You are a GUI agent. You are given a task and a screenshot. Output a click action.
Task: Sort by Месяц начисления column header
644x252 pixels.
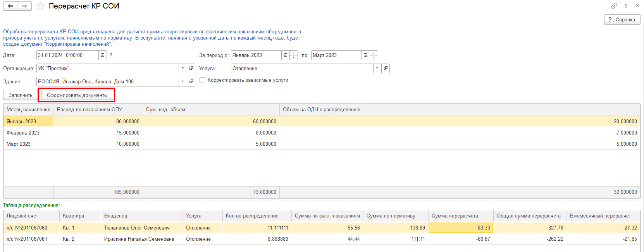tap(28, 110)
